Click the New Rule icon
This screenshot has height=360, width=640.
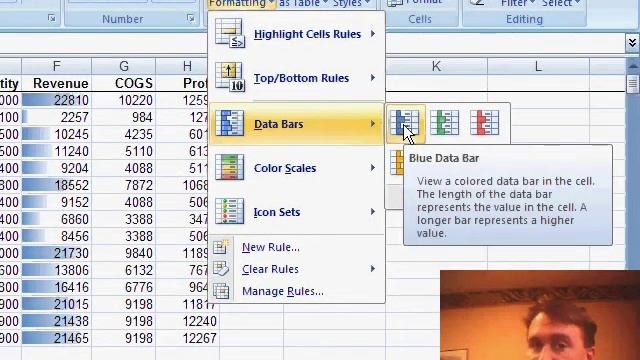pos(221,247)
